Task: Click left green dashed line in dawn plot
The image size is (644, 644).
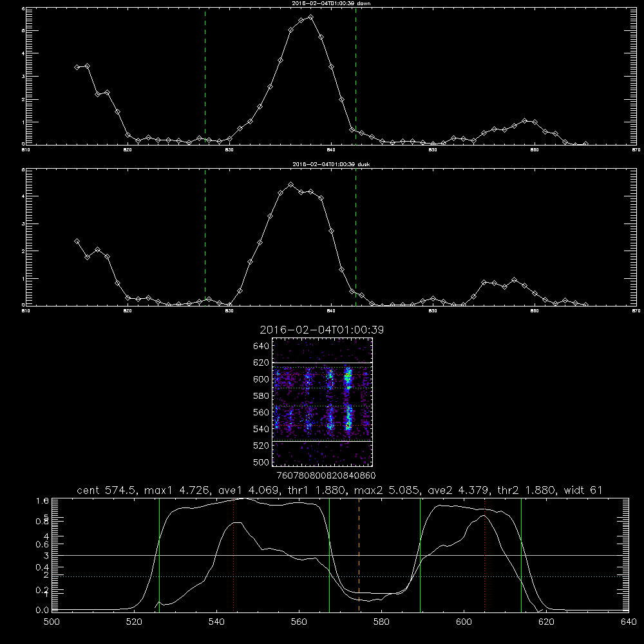Action: (x=205, y=77)
